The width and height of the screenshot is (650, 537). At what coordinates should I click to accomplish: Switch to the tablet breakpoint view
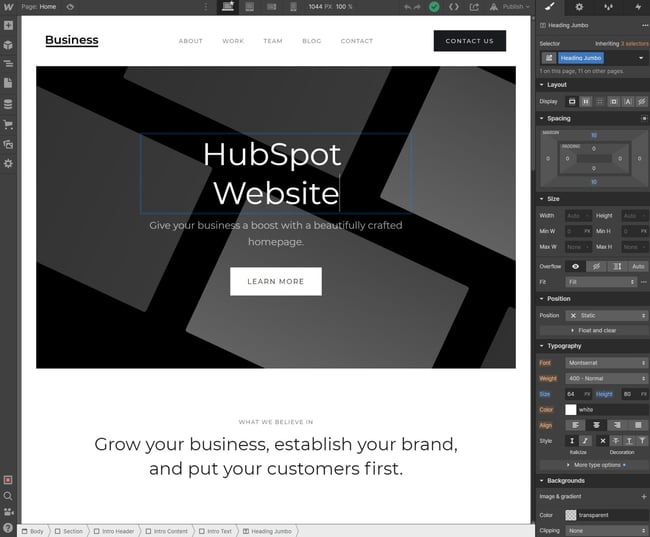tap(250, 6)
